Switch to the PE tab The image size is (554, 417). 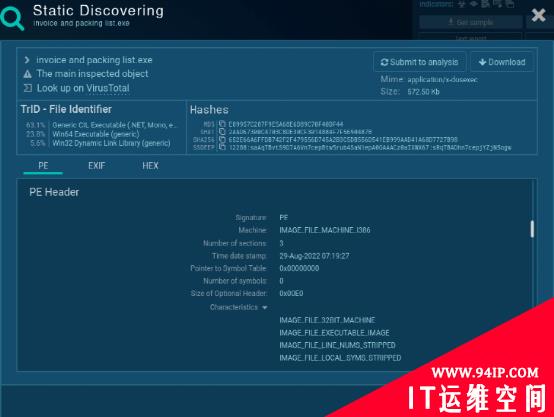[x=43, y=166]
